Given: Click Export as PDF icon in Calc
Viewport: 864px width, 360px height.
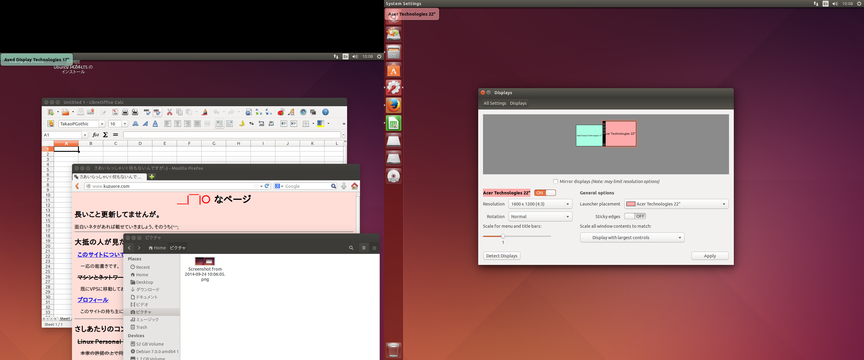Looking at the screenshot, I should (115, 112).
